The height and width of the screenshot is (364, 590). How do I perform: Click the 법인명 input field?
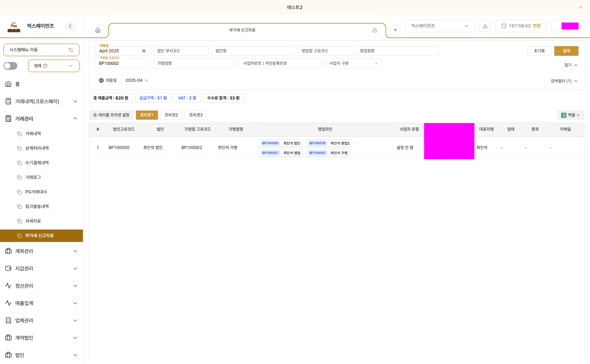[x=253, y=51]
